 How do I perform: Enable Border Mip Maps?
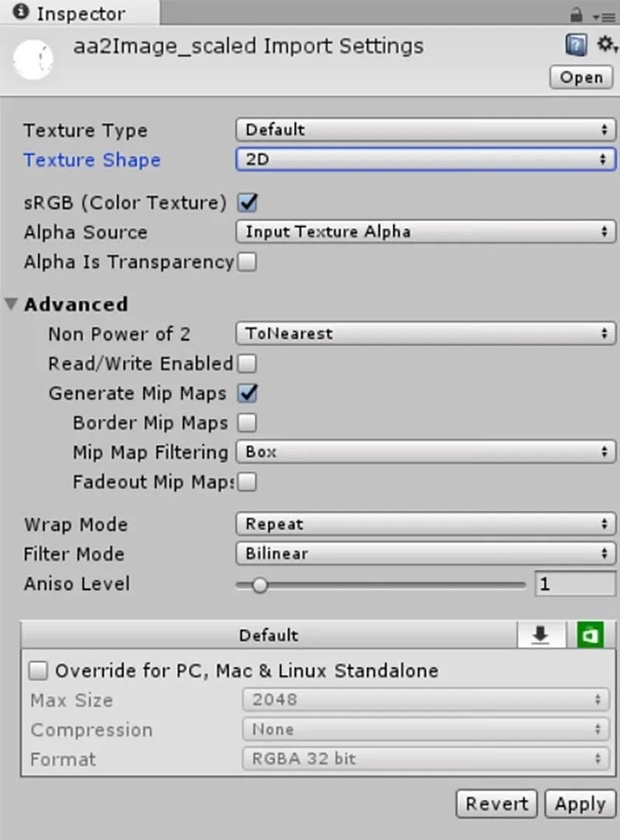247,422
